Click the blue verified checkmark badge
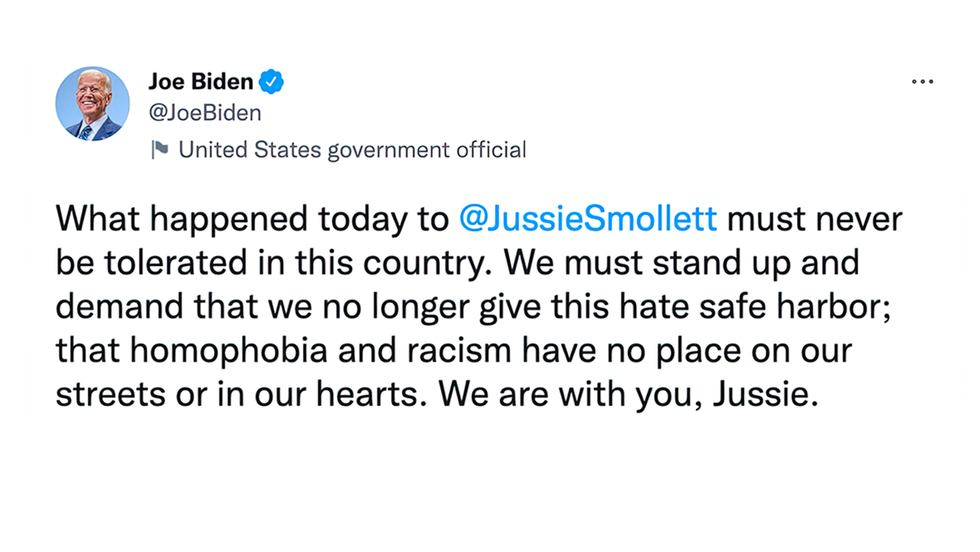The image size is (980, 552). click(x=271, y=82)
